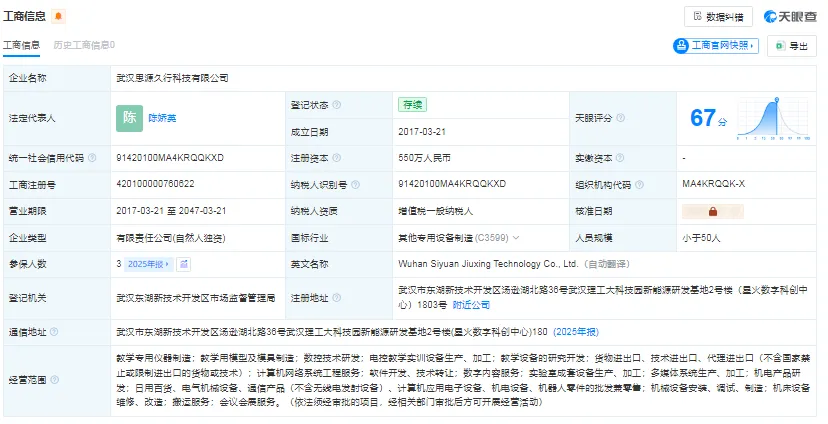Select the establishment date 2017-03-21
This screenshot has width=828, height=424.
tap(422, 132)
